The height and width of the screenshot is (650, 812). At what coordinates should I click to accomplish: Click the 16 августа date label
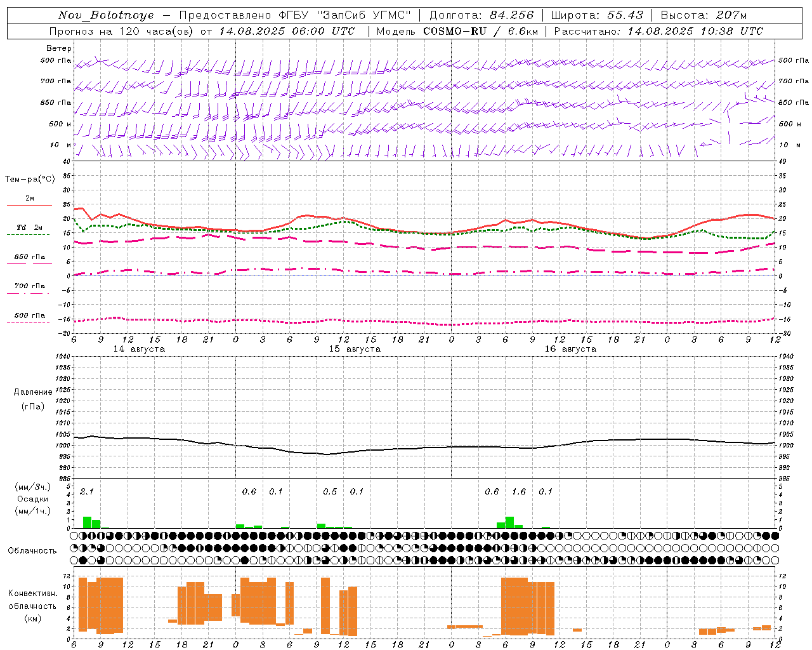570,349
